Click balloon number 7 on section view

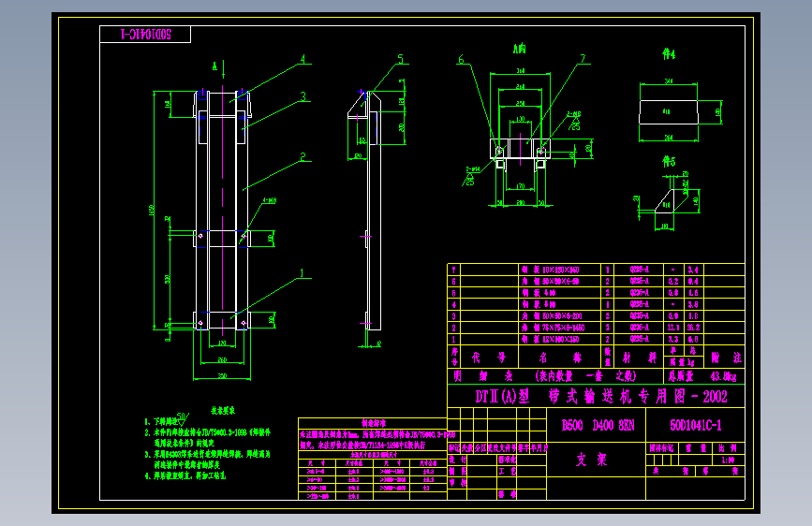coord(583,59)
